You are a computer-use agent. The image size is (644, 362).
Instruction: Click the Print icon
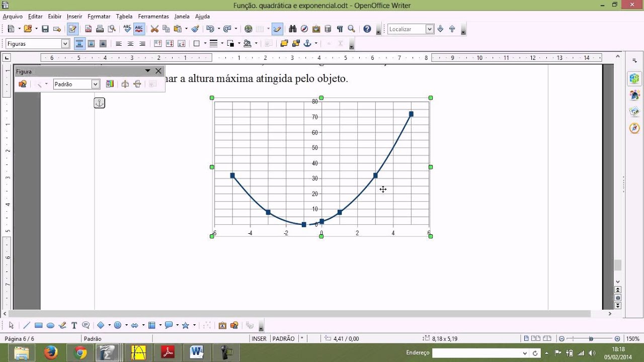100,29
